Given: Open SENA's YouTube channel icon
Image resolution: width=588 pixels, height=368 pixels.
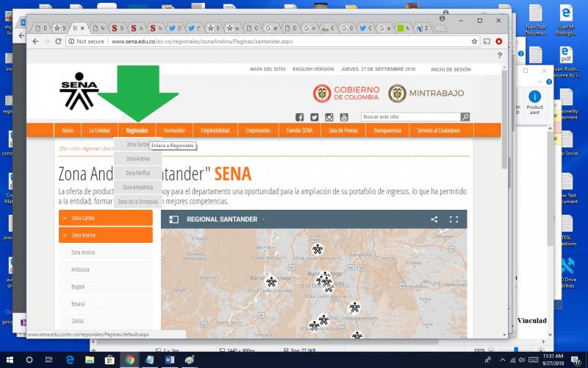Looking at the screenshot, I should [x=344, y=117].
